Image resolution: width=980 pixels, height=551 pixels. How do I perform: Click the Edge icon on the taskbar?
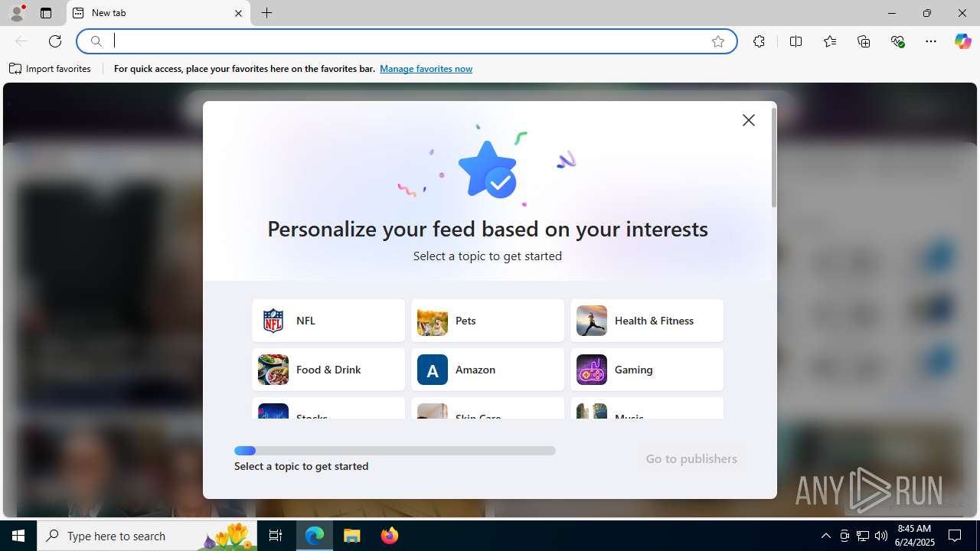(x=315, y=536)
